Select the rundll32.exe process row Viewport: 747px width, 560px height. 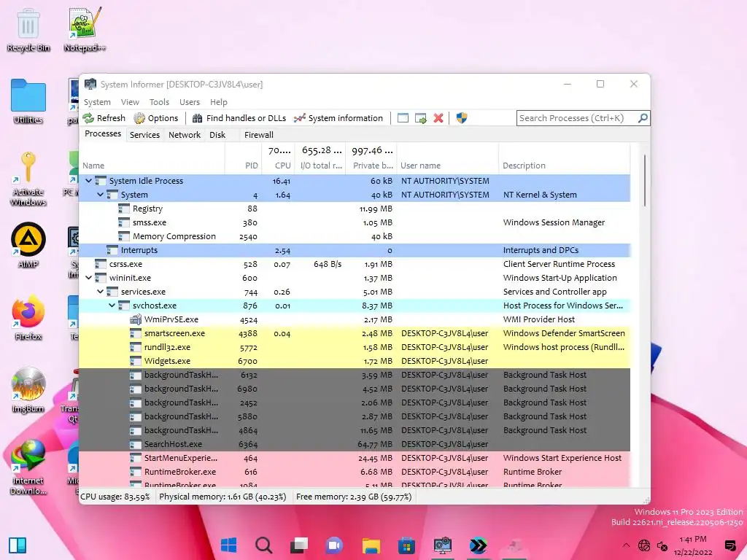355,347
